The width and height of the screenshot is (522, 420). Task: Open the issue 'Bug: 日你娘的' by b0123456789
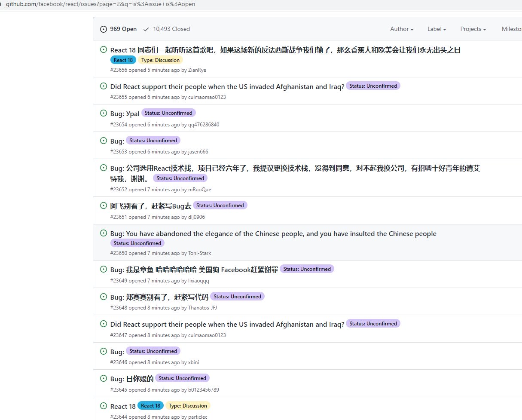click(132, 379)
